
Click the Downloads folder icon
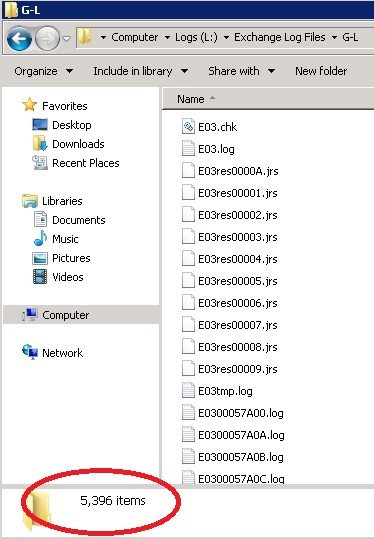(40, 143)
